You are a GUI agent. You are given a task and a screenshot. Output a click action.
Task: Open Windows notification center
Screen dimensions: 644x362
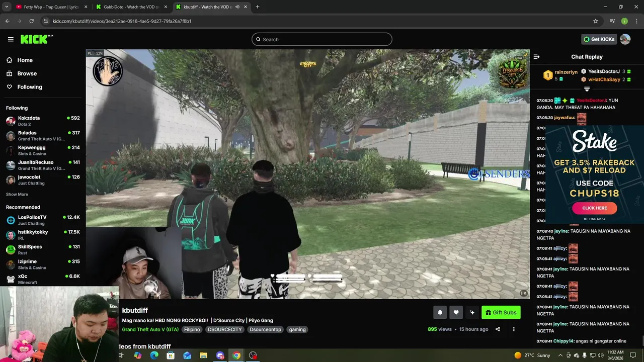633,355
